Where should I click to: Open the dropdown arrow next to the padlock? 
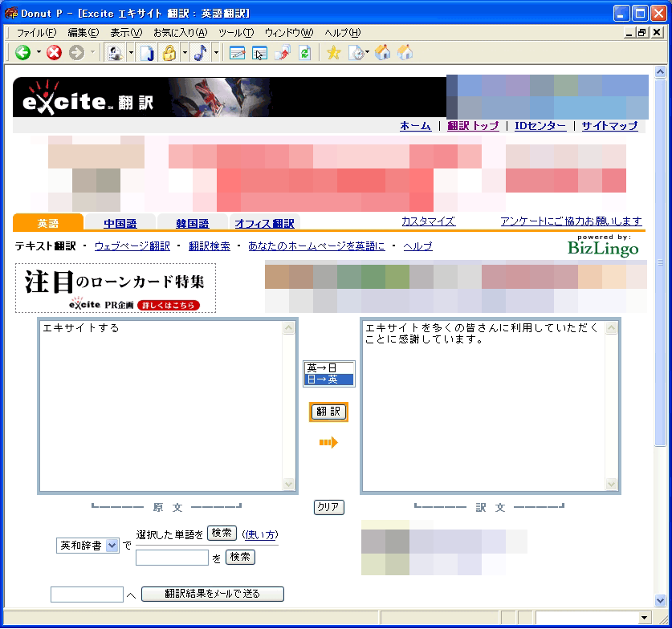tap(185, 53)
